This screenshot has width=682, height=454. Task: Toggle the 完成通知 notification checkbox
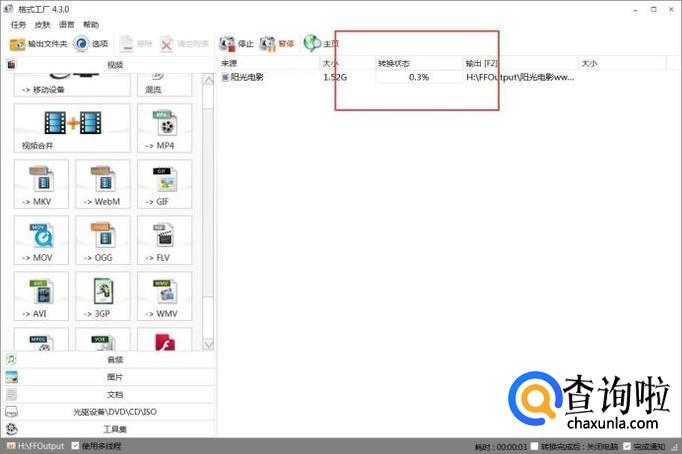pyautogui.click(x=626, y=446)
